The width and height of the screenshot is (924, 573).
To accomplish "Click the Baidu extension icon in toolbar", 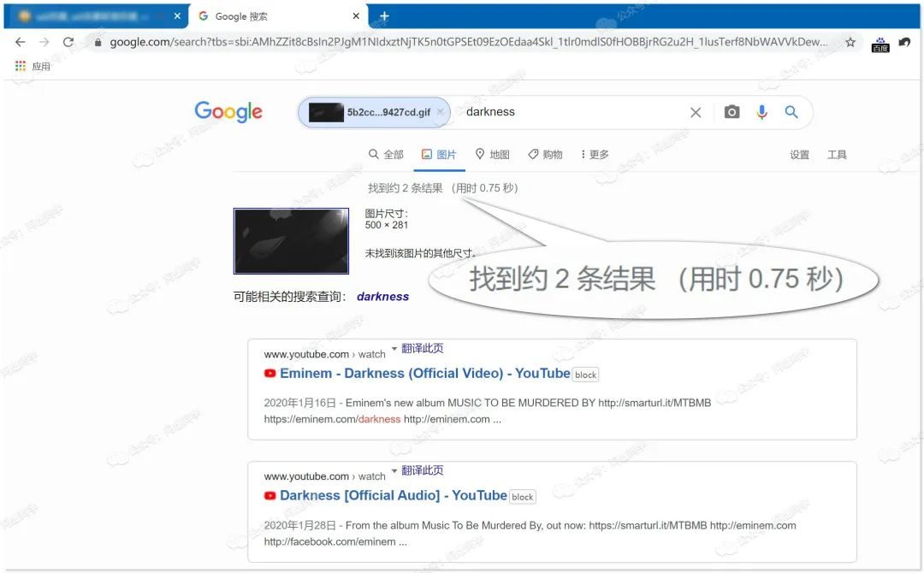I will [x=880, y=43].
